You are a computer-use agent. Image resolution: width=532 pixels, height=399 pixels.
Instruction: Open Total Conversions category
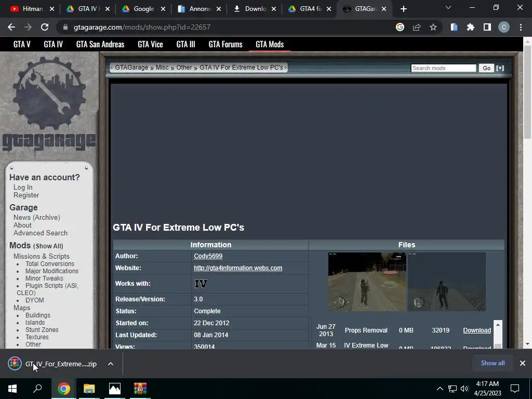(x=49, y=263)
